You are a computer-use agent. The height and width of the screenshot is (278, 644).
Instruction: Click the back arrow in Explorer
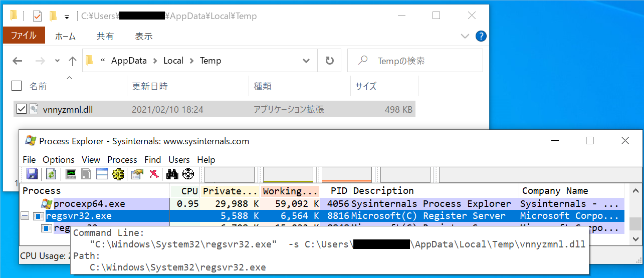(x=18, y=61)
